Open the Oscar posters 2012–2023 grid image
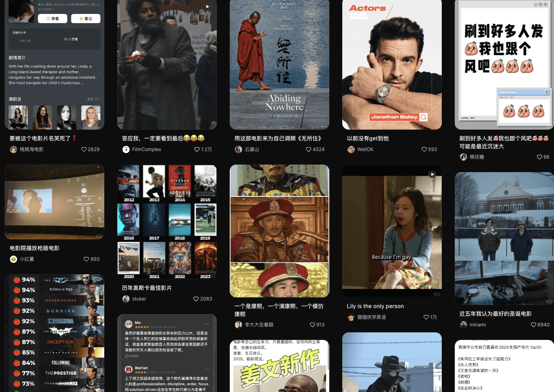Screen dimensions: 554x392 (x=167, y=222)
